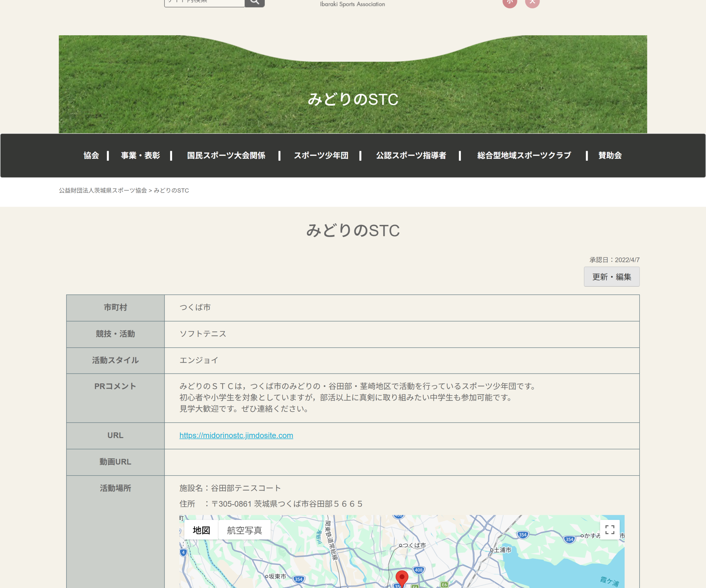Follow the breadcrumb 公益財団法人茨城県スポーツ協会 link
Viewport: 706px width, 588px height.
[x=103, y=190]
